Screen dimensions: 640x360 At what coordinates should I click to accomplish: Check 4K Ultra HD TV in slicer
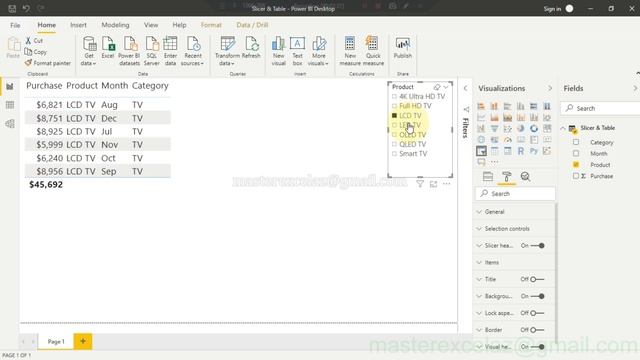click(394, 97)
